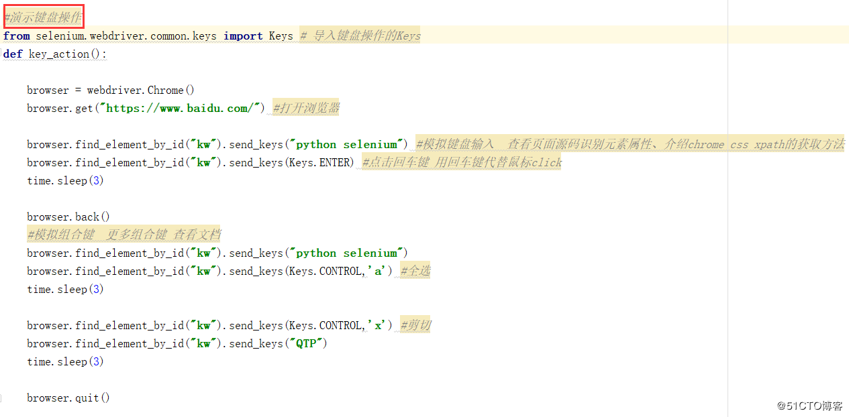Click the line "browser = webdriver.Chrome()"

pyautogui.click(x=110, y=90)
